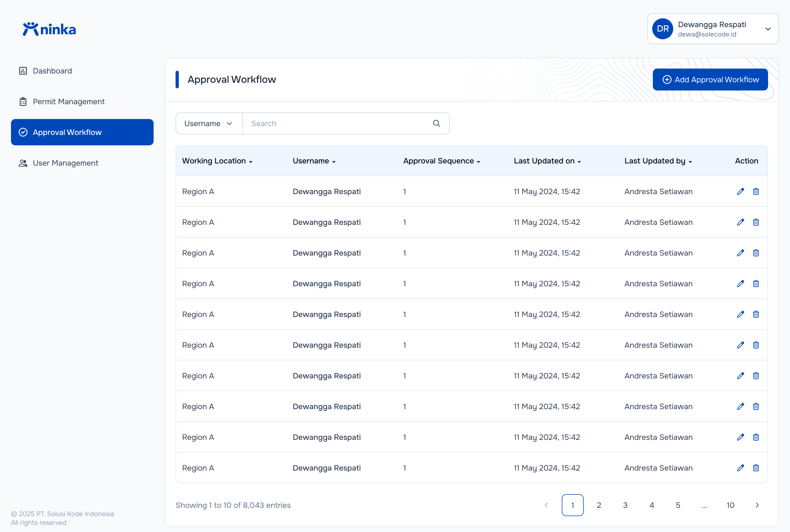Open Permit Management in the sidebar
The height and width of the screenshot is (532, 790).
[x=82, y=101]
